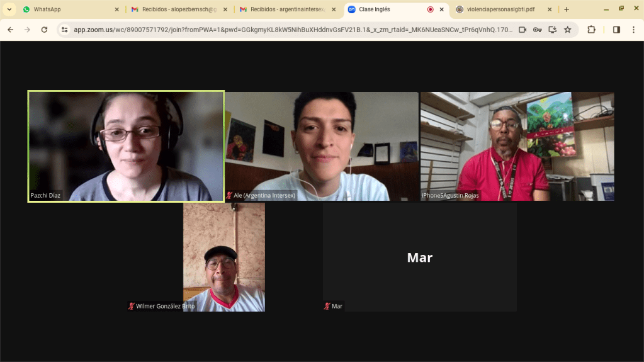
Task: Expand the tab search dropdown arrow
Action: pos(9,9)
